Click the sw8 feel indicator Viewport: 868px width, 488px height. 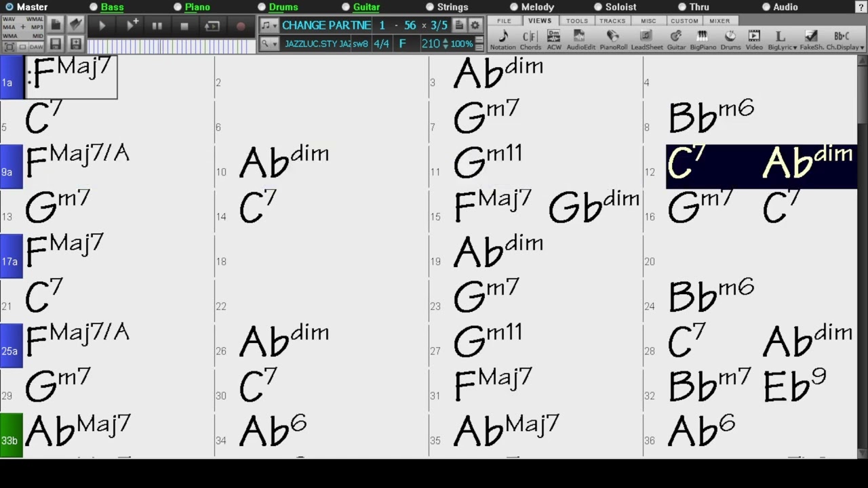361,44
